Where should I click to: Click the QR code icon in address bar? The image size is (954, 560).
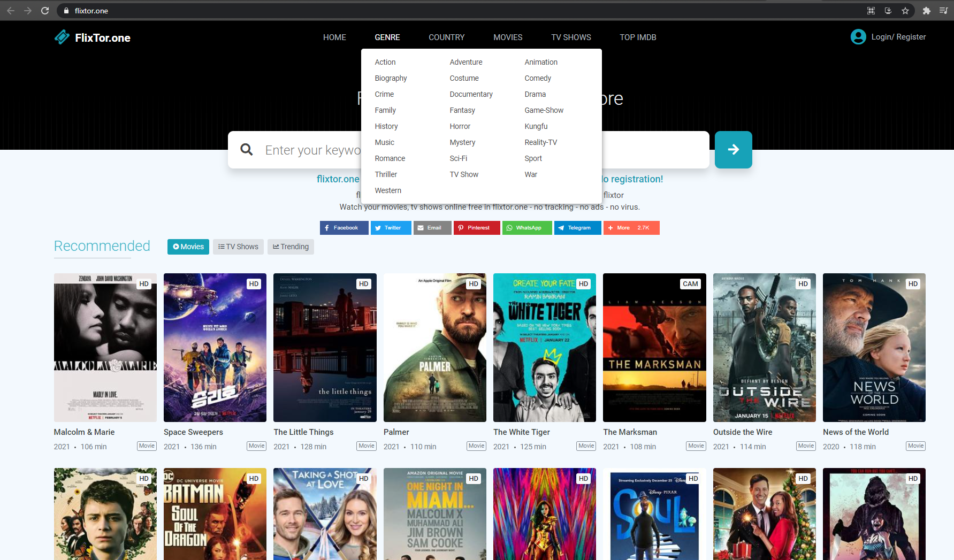[x=871, y=11]
